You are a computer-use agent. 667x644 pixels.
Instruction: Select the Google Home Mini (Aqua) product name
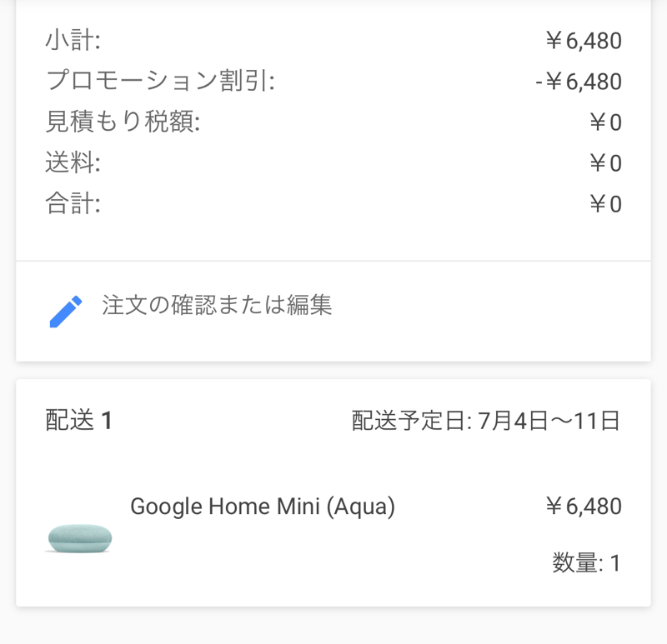click(x=263, y=507)
